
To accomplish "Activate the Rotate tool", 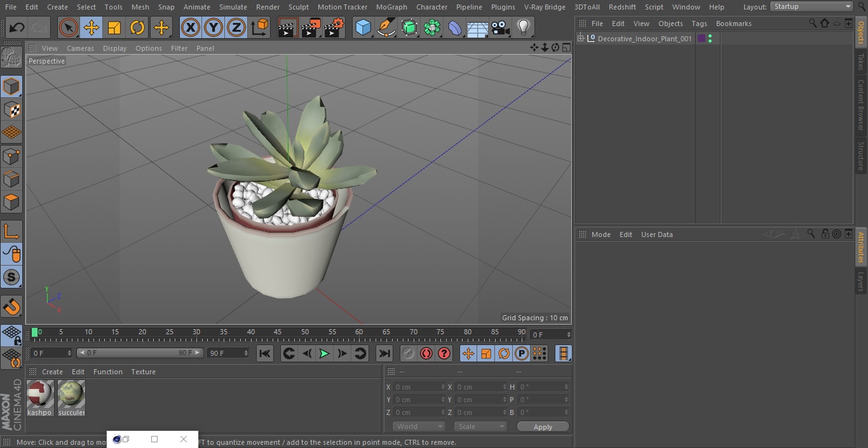I will click(x=137, y=27).
